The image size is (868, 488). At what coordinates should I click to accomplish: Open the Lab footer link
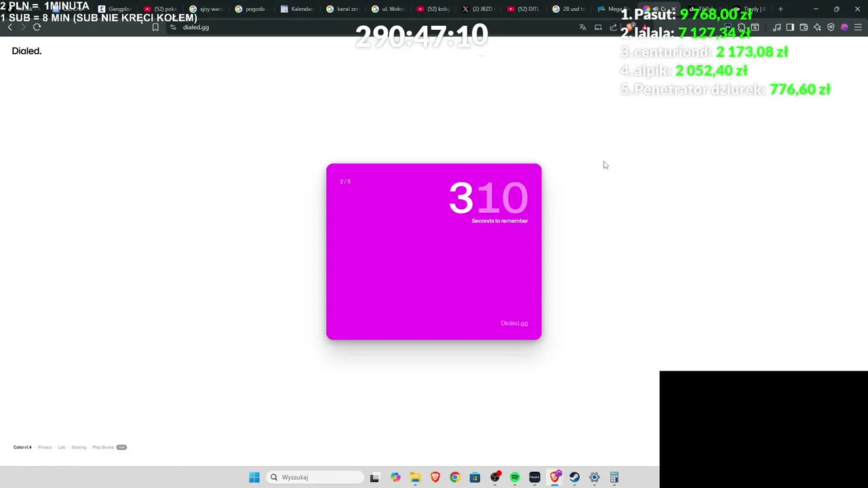tap(62, 447)
